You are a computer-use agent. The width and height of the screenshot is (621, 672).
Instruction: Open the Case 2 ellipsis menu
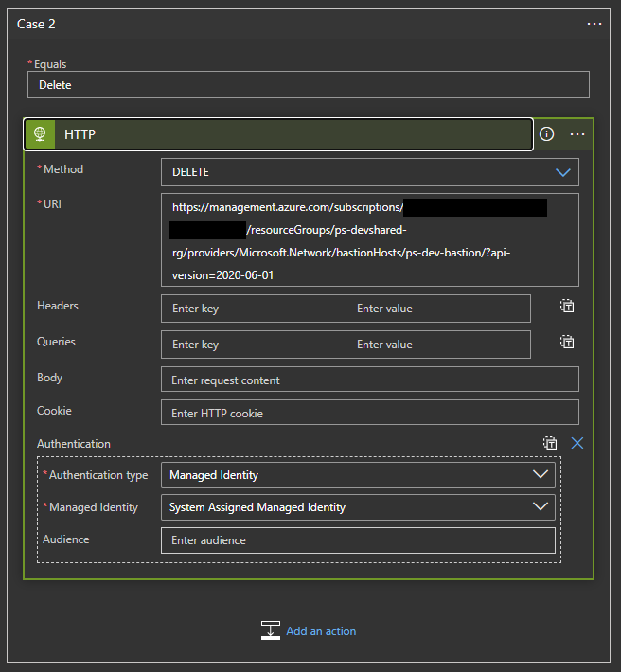[594, 24]
